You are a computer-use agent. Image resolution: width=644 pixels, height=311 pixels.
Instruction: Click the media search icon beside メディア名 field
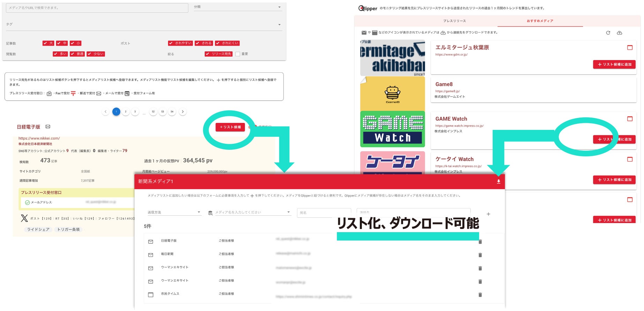point(210,213)
